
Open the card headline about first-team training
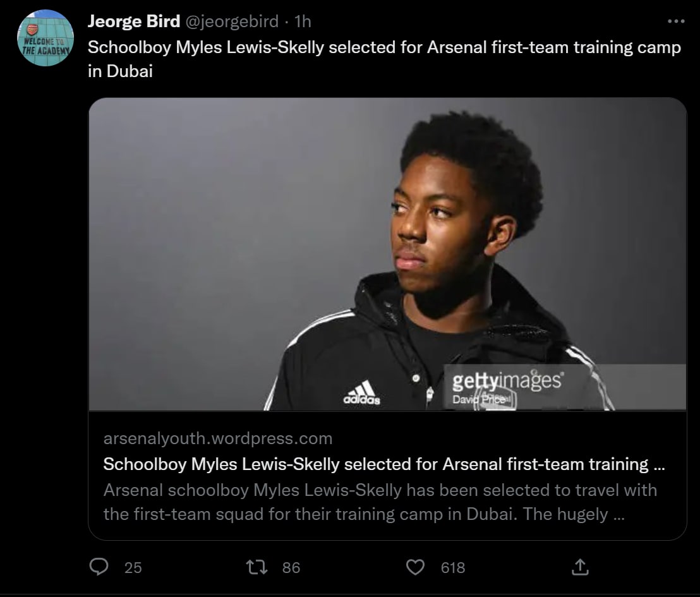[x=383, y=464]
